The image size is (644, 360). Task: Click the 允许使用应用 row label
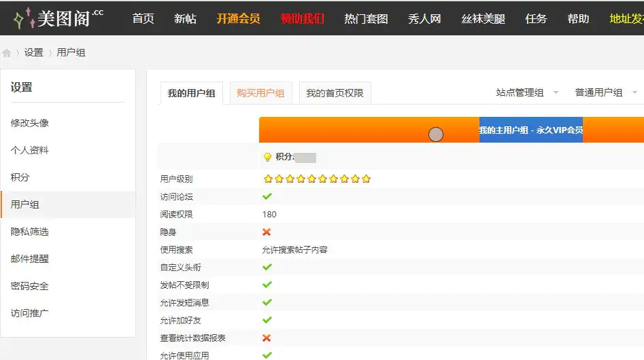click(184, 355)
